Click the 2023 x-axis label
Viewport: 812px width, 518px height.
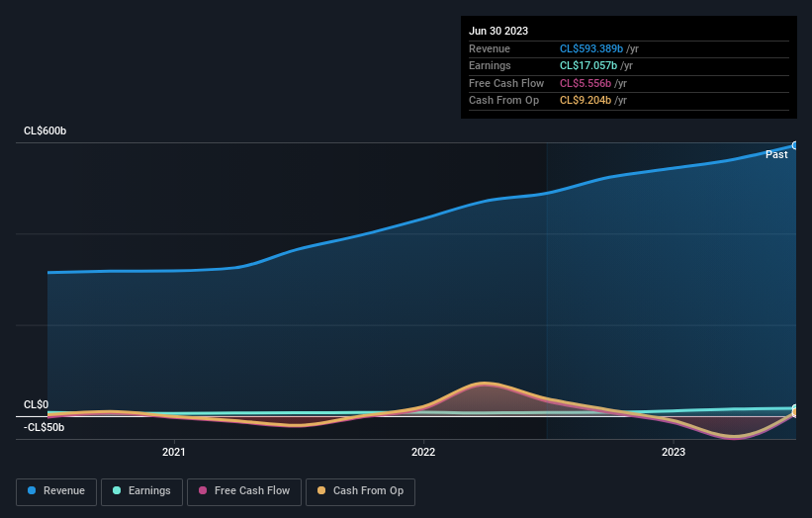pos(674,452)
